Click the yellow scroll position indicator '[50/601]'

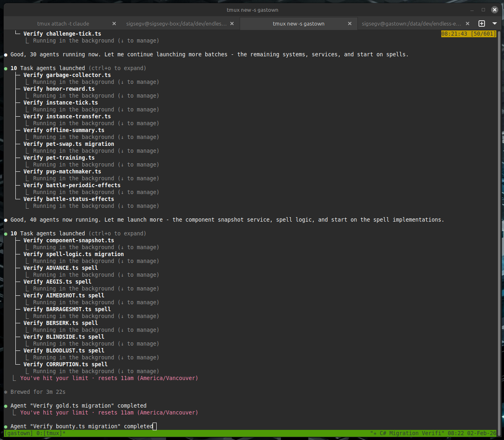point(483,34)
